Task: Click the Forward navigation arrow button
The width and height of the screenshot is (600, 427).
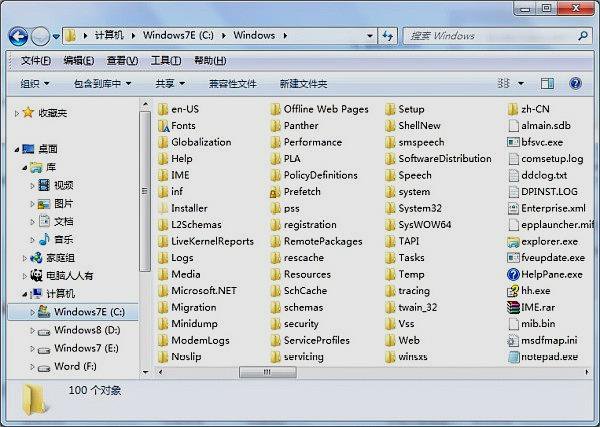Action: pyautogui.click(x=40, y=36)
